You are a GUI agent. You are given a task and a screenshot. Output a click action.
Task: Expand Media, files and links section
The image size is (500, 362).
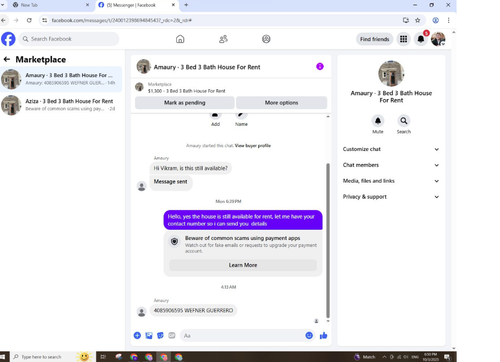(x=391, y=181)
